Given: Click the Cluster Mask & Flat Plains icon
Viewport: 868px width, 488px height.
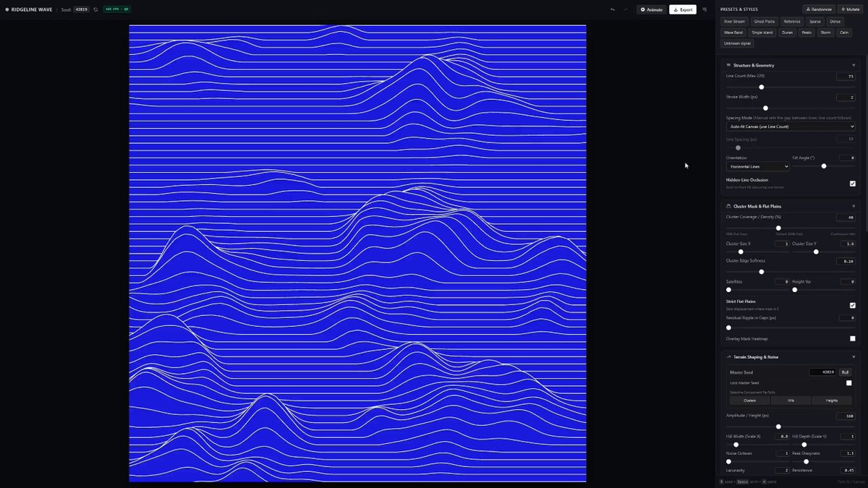Looking at the screenshot, I should tap(728, 206).
